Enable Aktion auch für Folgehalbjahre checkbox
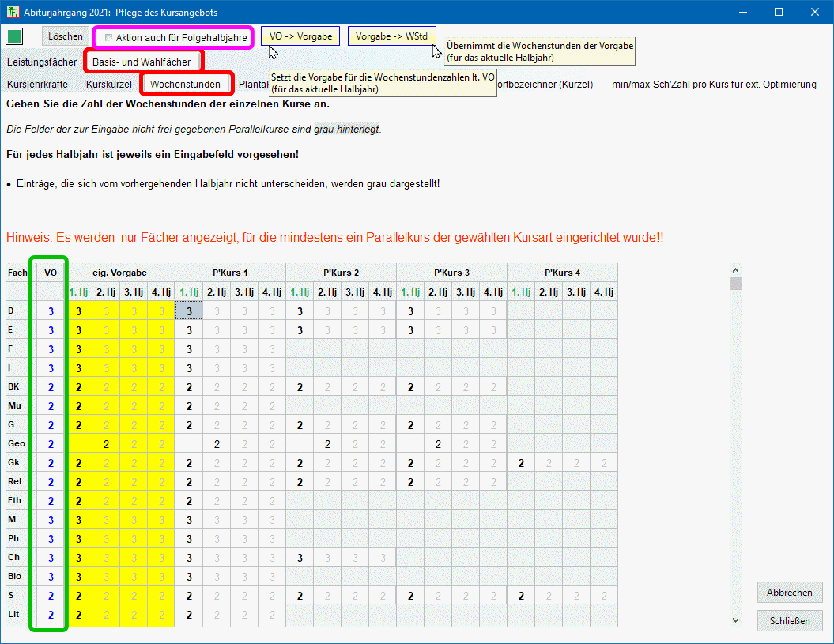Screen dimensions: 834x644 point(108,38)
